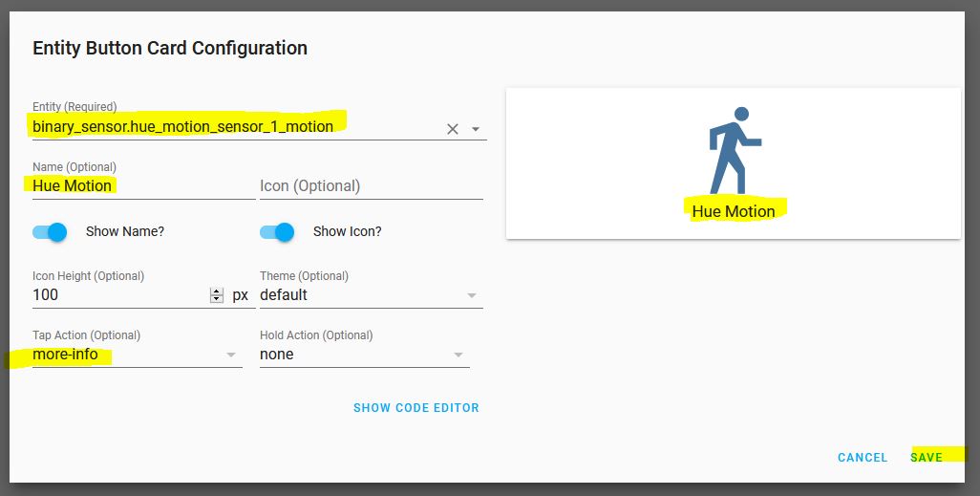Viewport: 980px width, 496px height.
Task: Click the Entity text field
Action: click(x=238, y=127)
